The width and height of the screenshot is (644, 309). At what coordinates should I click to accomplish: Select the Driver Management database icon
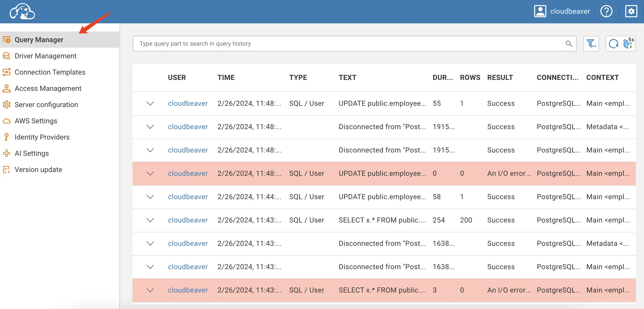coord(6,56)
